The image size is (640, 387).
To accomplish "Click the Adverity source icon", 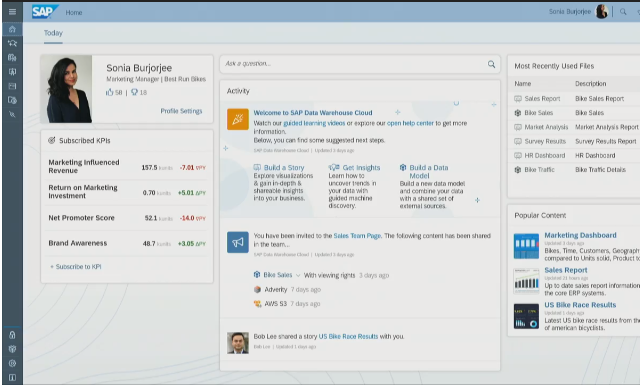I will [x=257, y=289].
